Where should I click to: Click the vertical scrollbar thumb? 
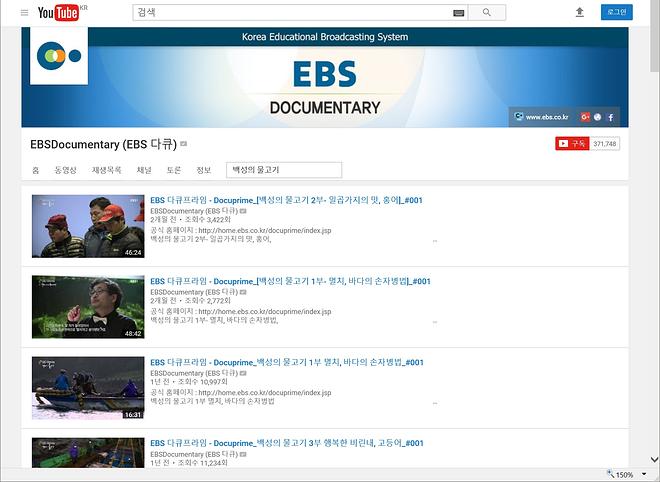tap(655, 36)
